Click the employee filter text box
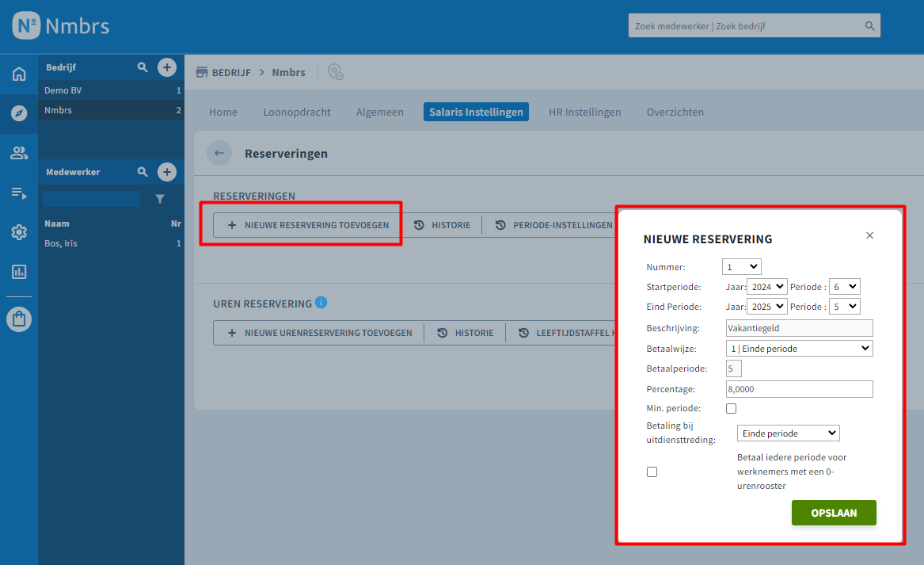 pos(91,199)
